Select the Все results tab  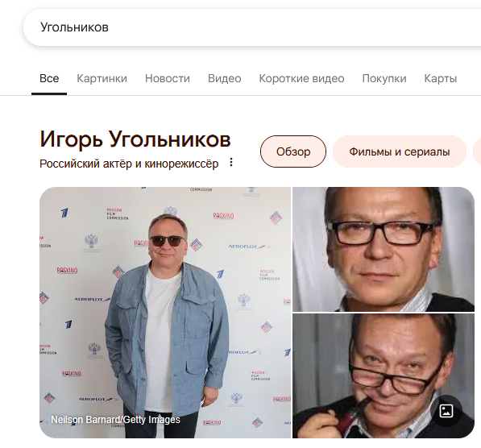pyautogui.click(x=49, y=78)
